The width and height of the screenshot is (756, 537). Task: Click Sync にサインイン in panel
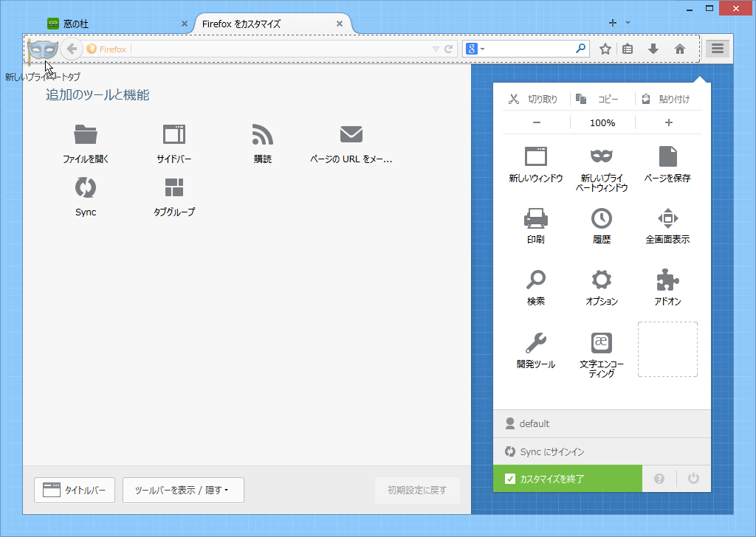coord(602,451)
